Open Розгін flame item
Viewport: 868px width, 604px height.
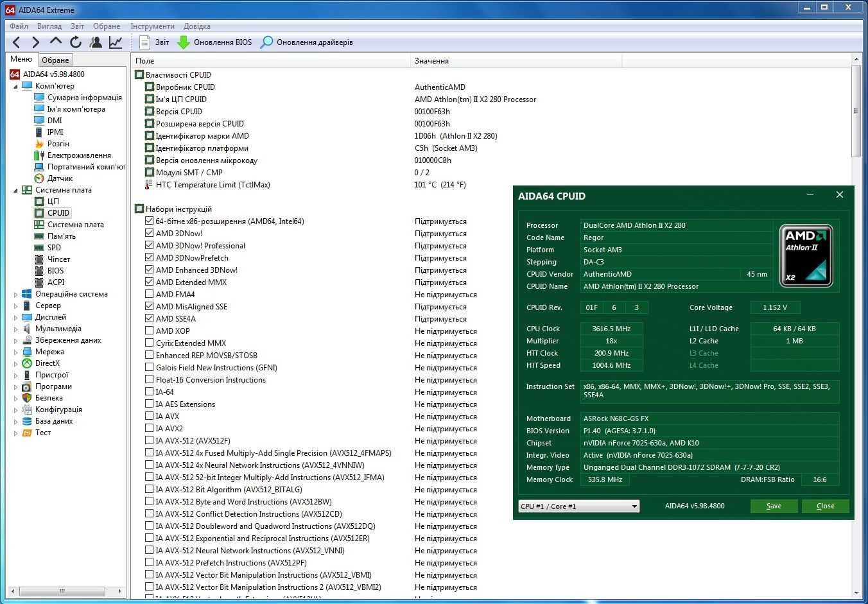coord(58,144)
